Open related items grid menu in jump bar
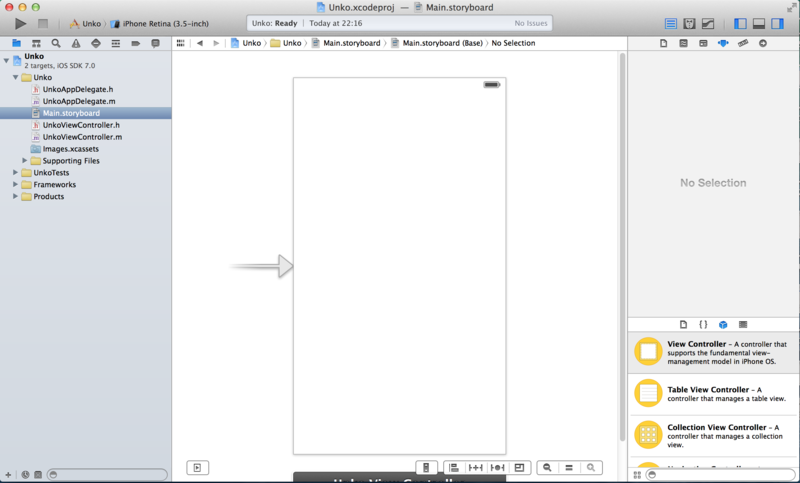 click(x=181, y=43)
